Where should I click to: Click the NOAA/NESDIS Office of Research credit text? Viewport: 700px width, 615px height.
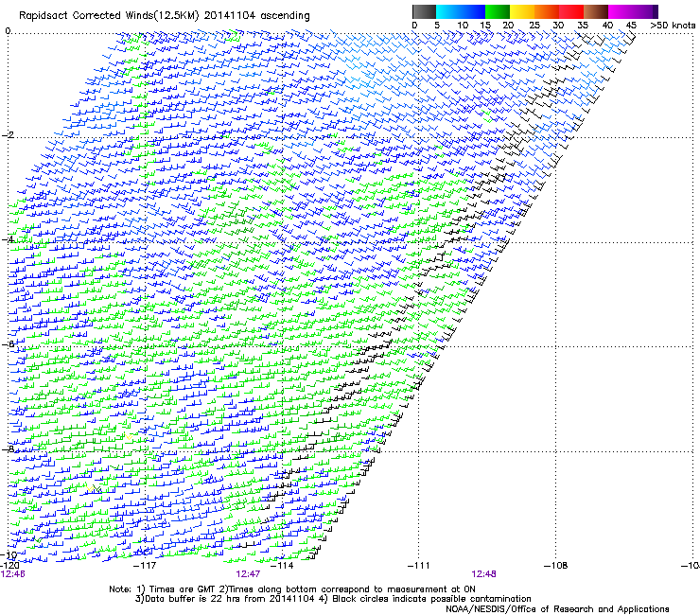click(557, 609)
